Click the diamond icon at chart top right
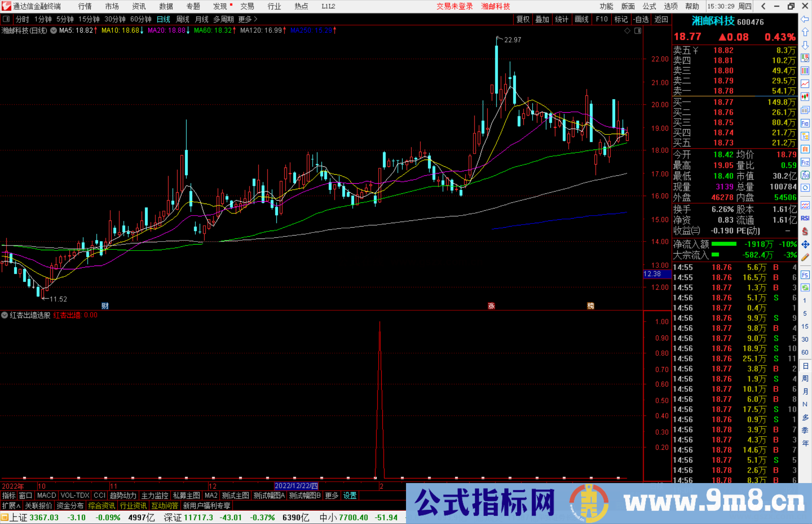Screen dimensions: 812x524 [x=627, y=31]
